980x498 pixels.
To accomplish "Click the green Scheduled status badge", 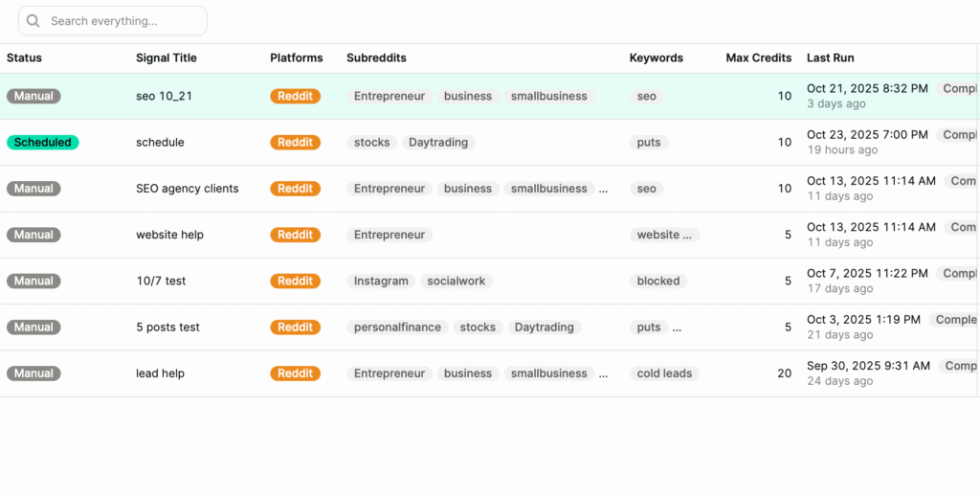I will [x=43, y=143].
